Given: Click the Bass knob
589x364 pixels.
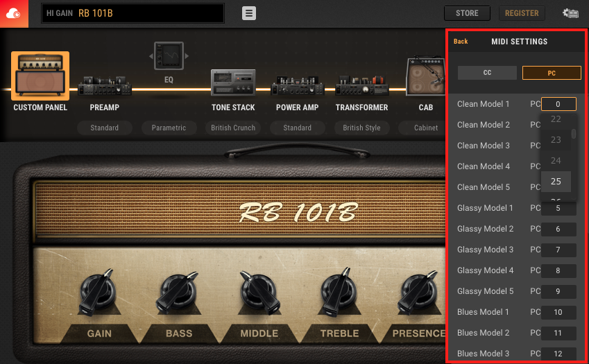Looking at the screenshot, I should click(178, 293).
